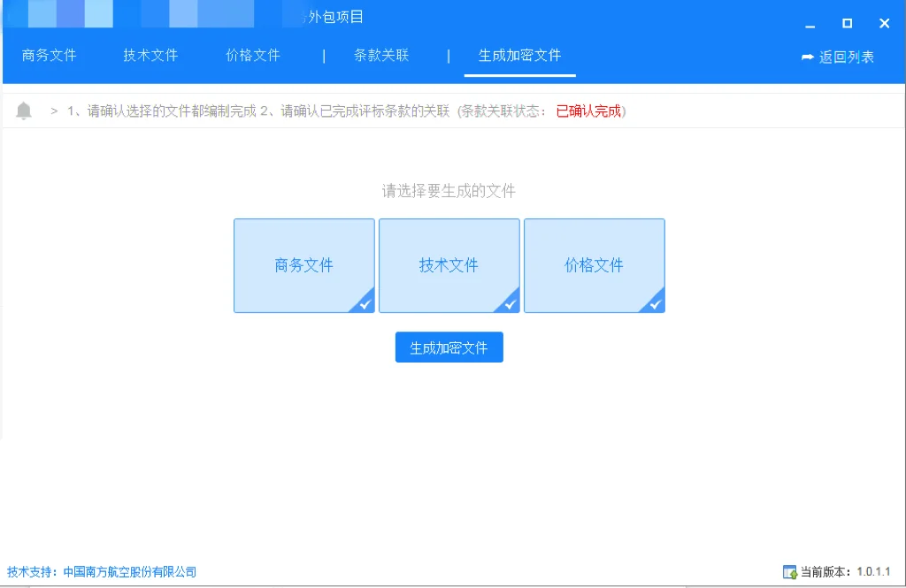The image size is (906, 588).
Task: Click the 生成加密文件 button
Action: [449, 347]
